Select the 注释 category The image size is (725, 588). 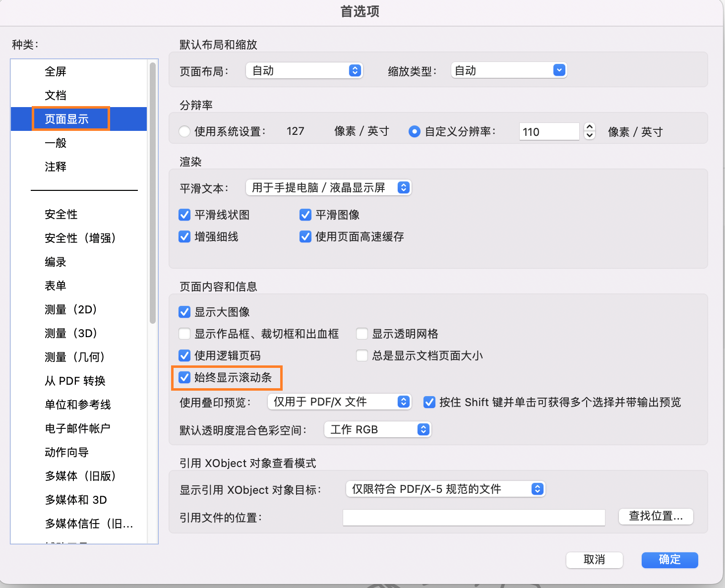pyautogui.click(x=55, y=167)
